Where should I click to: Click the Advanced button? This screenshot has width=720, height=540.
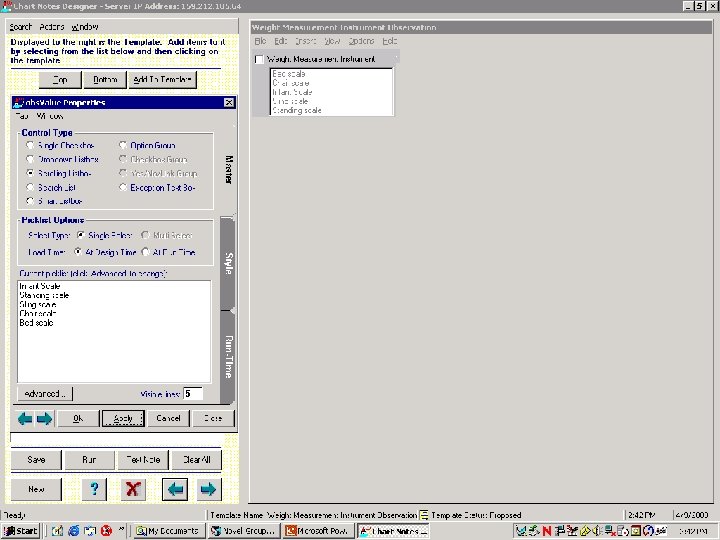[45, 394]
